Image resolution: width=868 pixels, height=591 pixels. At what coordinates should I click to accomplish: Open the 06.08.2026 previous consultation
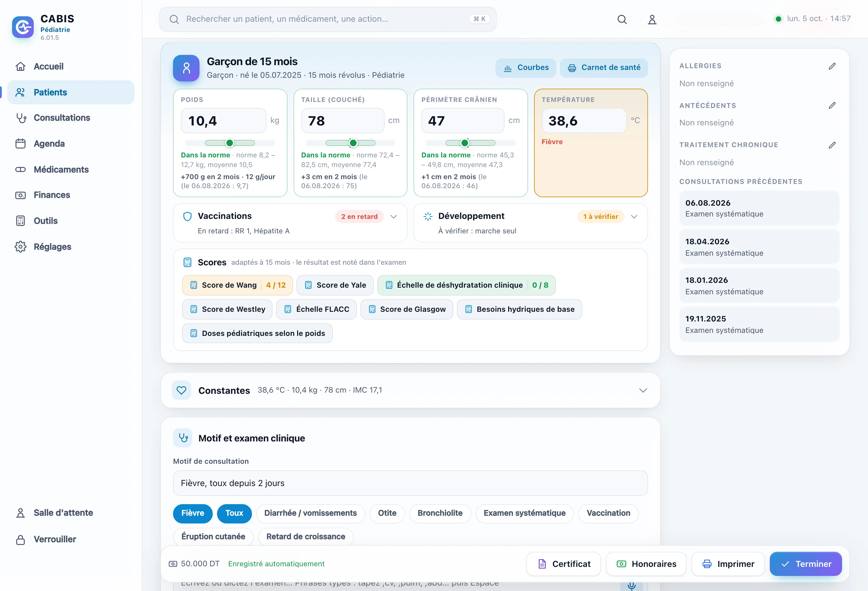[x=759, y=208]
